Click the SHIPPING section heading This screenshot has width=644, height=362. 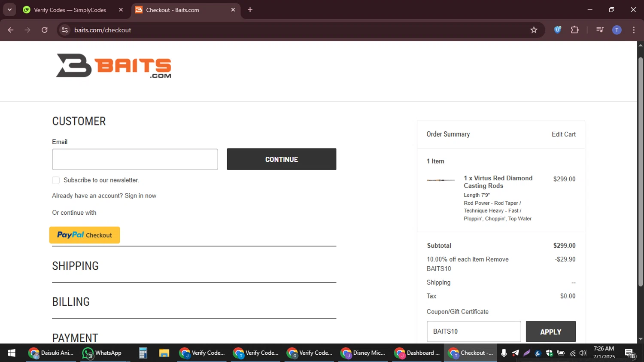[x=76, y=266]
